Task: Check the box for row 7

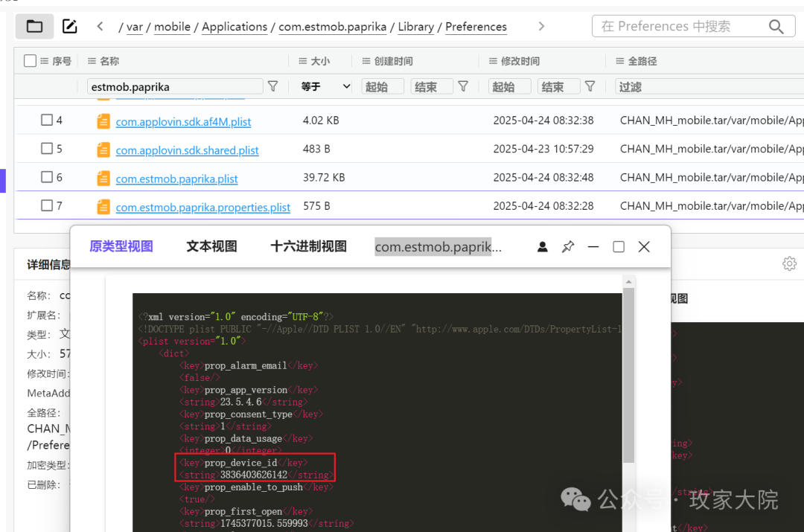Action: click(47, 205)
